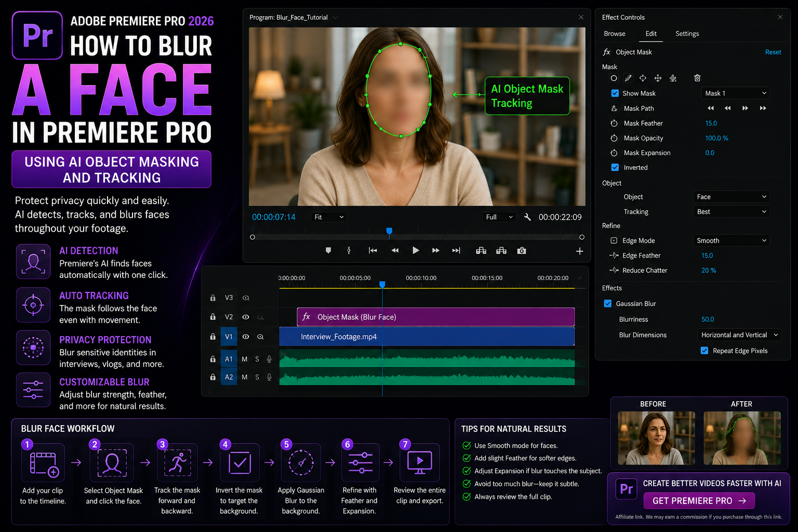Export frame with the camera icon

(x=522, y=250)
